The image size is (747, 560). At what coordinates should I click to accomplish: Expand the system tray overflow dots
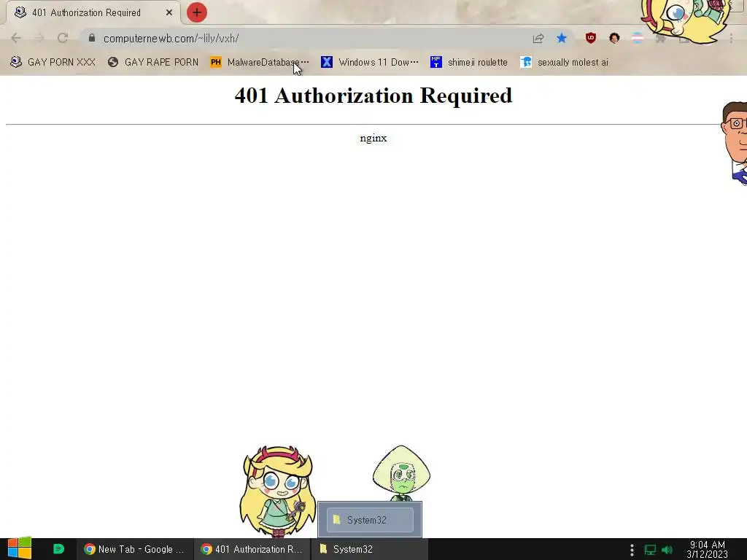pyautogui.click(x=632, y=550)
